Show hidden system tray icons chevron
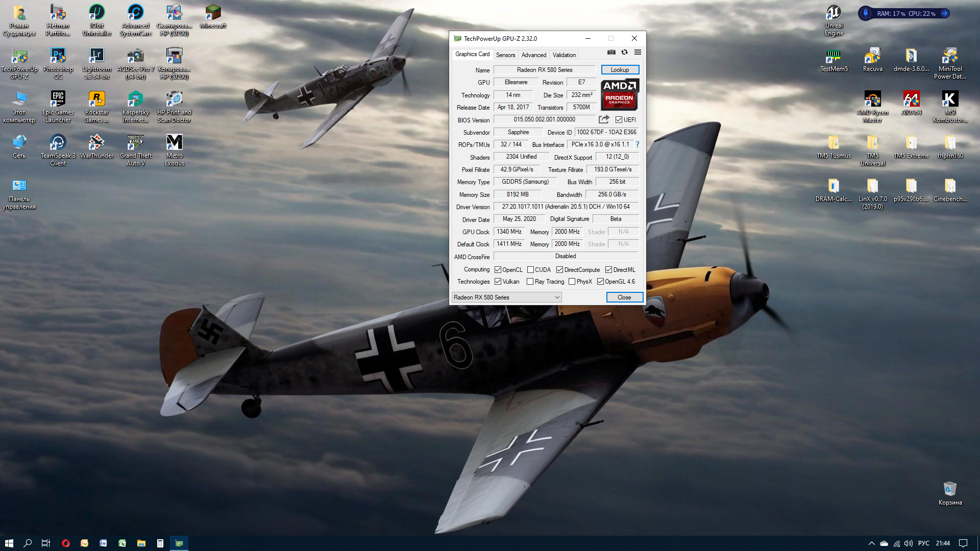The height and width of the screenshot is (551, 980). click(x=871, y=543)
